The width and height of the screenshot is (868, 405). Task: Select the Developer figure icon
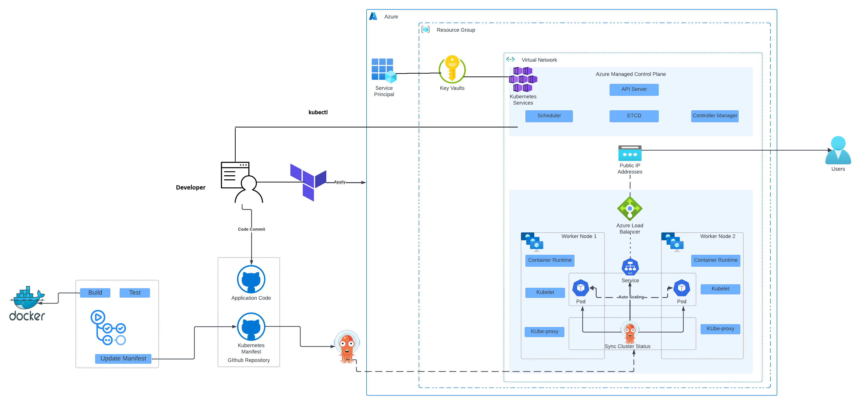coord(242,182)
